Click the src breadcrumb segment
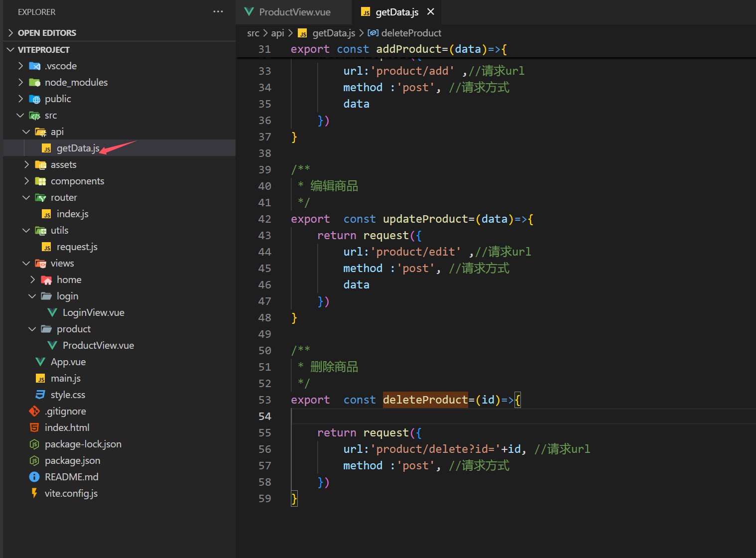756x558 pixels. (253, 33)
